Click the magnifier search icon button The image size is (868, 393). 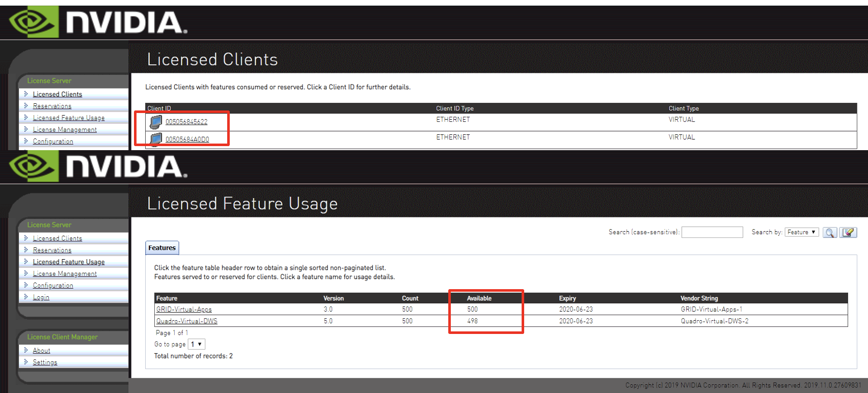830,233
